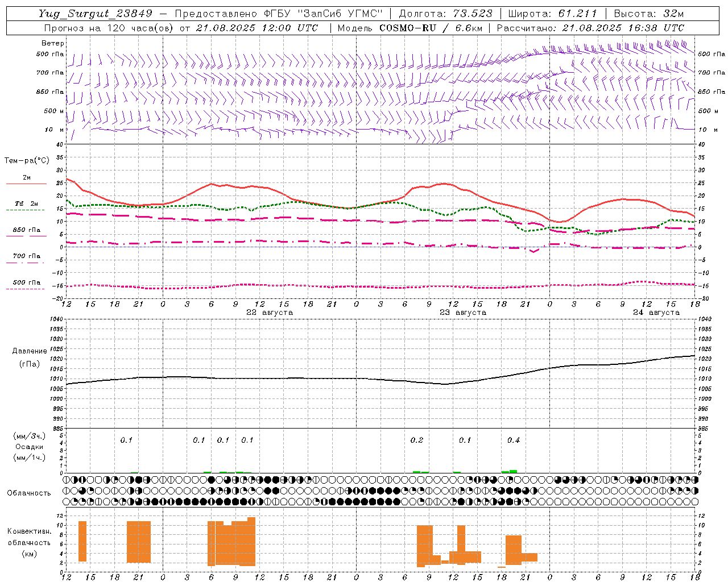Select the Долгота: 73.523 header field
This screenshot has width=728, height=582.
pos(446,14)
